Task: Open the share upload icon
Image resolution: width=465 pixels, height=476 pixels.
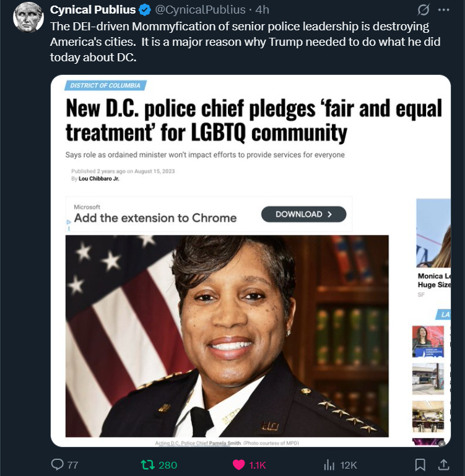Action: (x=444, y=465)
